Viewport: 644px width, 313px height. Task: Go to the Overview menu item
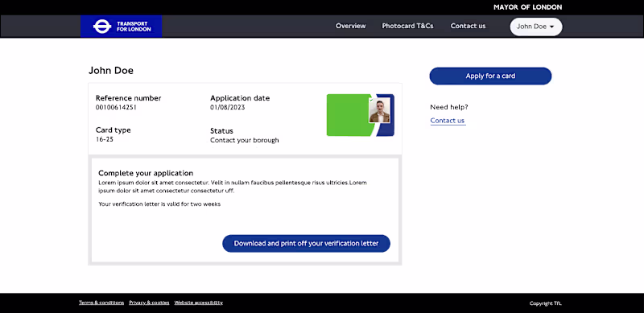351,26
